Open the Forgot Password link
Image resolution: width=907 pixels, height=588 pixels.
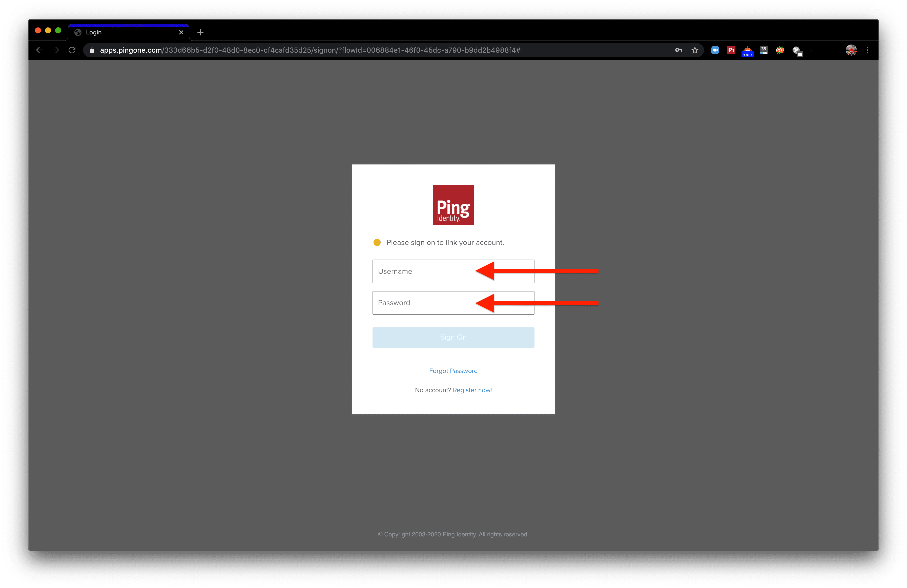453,371
